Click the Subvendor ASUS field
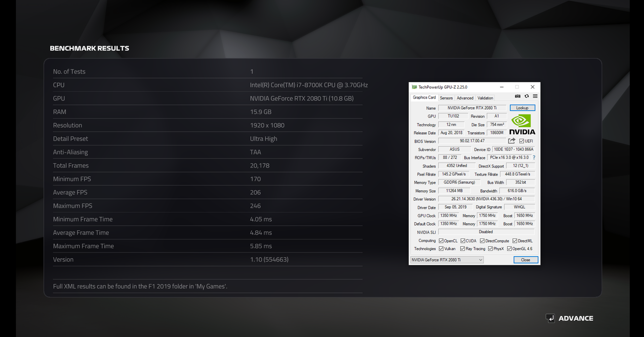 (x=455, y=149)
